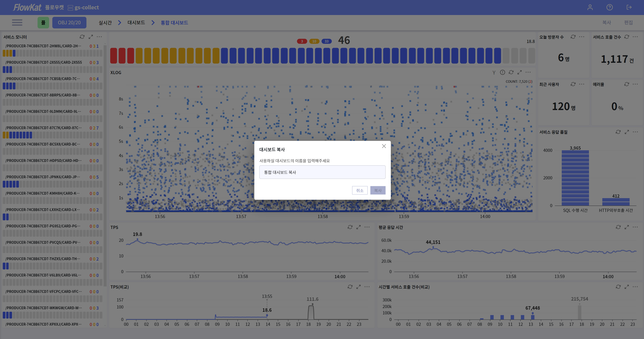Screen dimensions: 644x339
Task: Open the help question mark icon
Action: click(x=609, y=7)
